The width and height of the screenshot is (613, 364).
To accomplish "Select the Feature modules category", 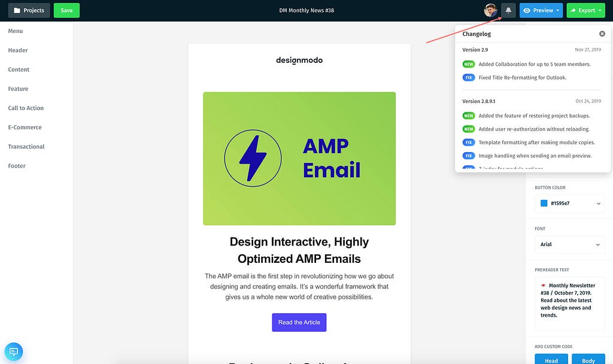I will pyautogui.click(x=19, y=89).
